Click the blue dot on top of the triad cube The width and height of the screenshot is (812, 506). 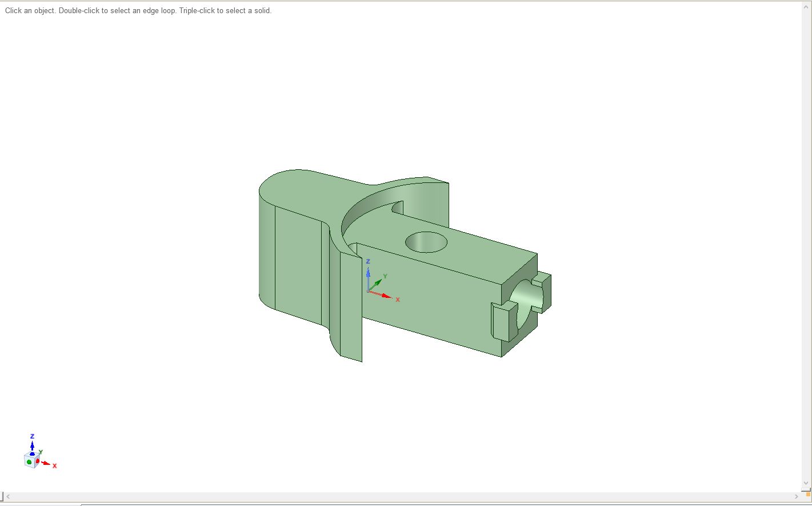(32, 454)
